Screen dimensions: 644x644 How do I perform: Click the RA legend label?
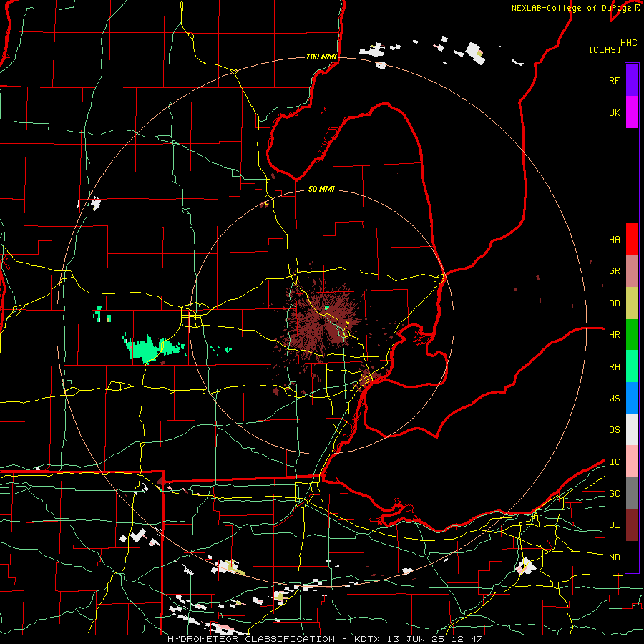(614, 367)
